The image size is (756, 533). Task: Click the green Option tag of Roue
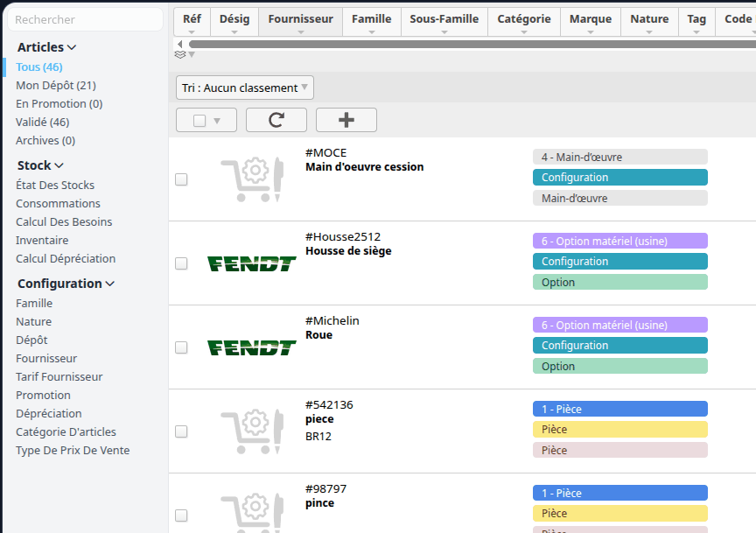coord(620,366)
